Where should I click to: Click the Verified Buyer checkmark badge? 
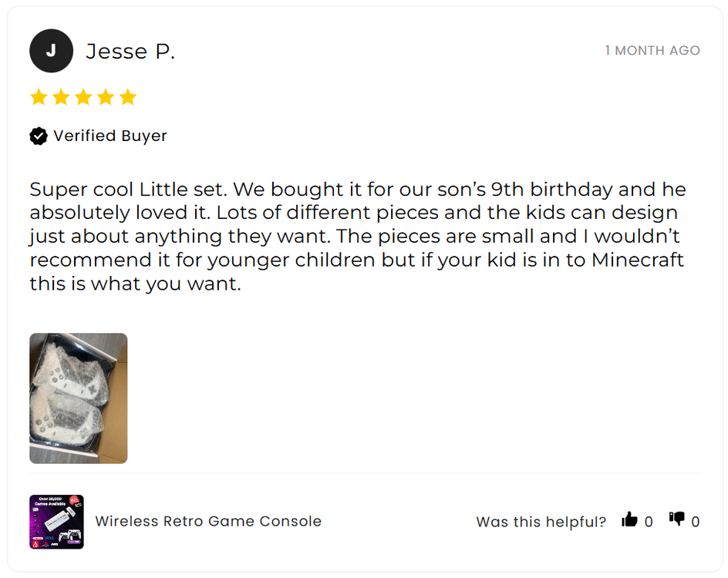(x=38, y=136)
